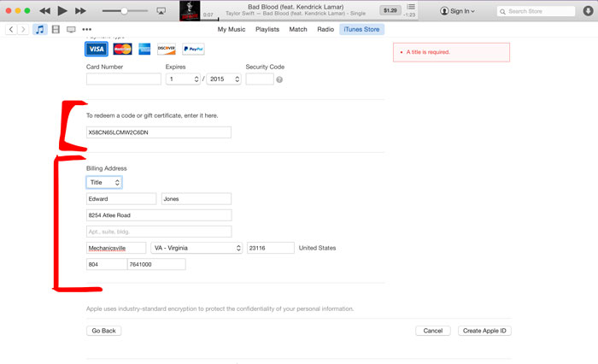
Task: Open the iTunes Store tab
Action: click(361, 29)
